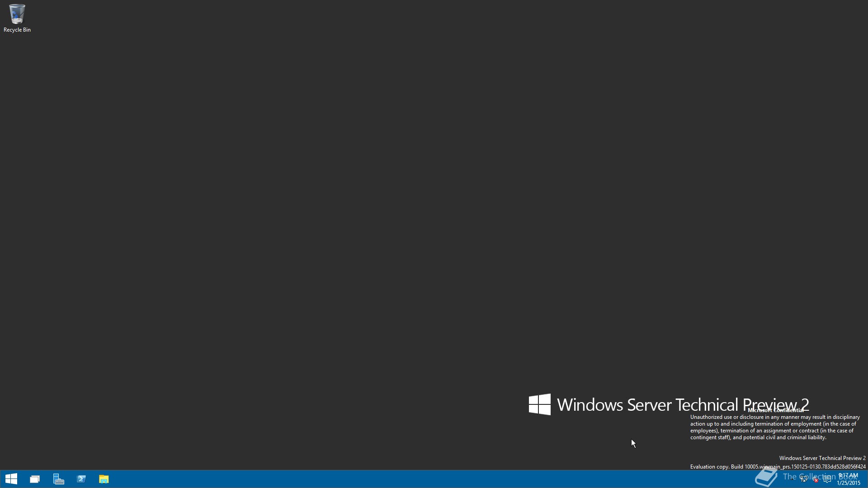
Task: Click the Evaluation copy build watermark text
Action: 778,467
